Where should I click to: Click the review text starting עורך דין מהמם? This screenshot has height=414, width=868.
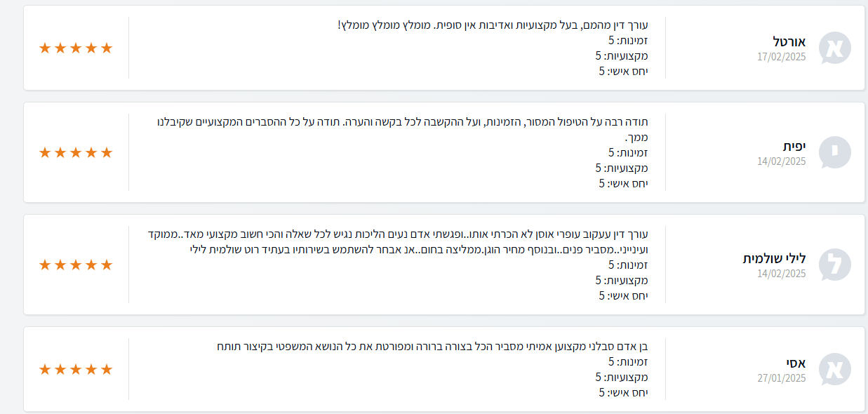pos(493,25)
